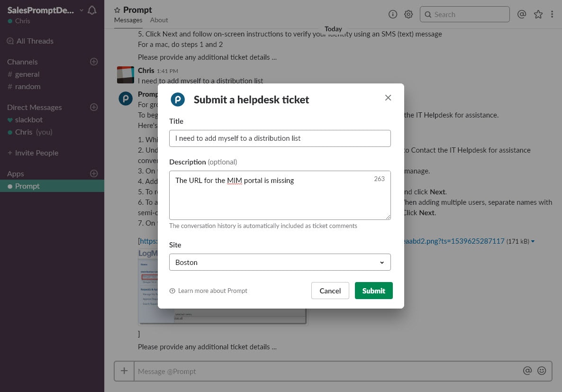Viewport: 562px width, 392px height.
Task: Attach a file with plus button
Action: point(124,371)
